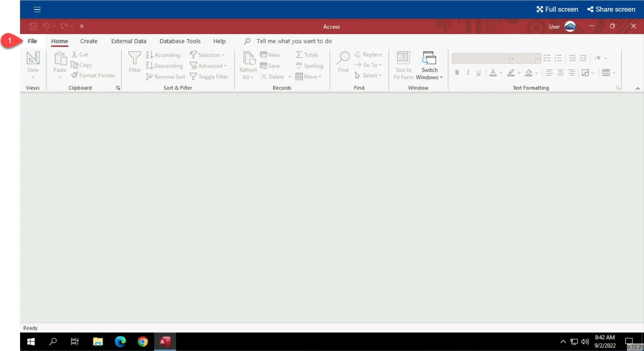
Task: Run the Spelling checker
Action: pyautogui.click(x=309, y=66)
